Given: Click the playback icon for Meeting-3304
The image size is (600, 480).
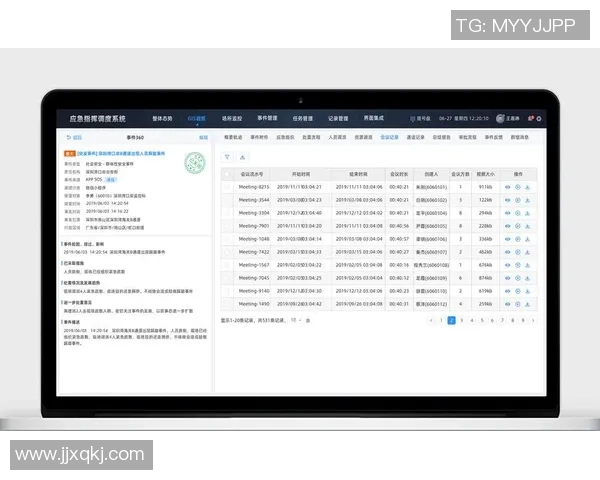Looking at the screenshot, I should point(517,213).
